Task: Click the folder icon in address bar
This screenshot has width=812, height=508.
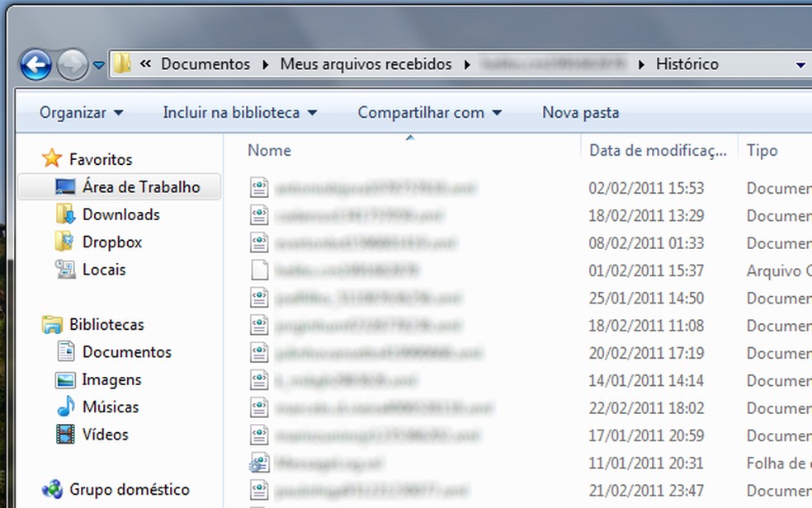Action: pos(123,63)
